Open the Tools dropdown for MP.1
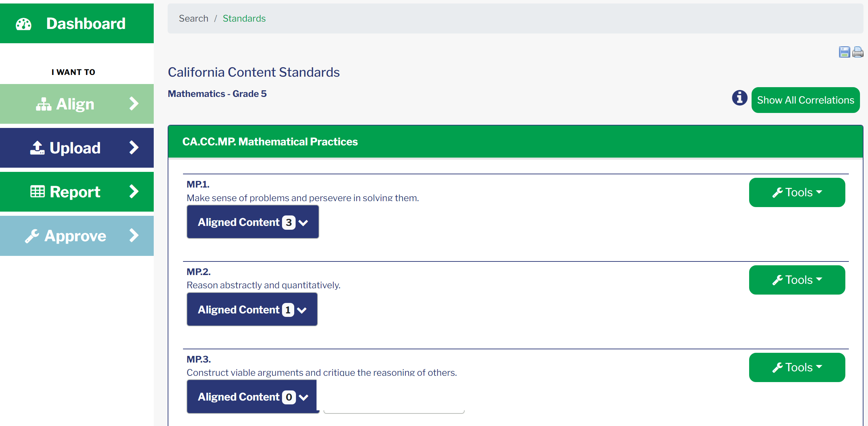This screenshot has height=426, width=868. click(797, 192)
